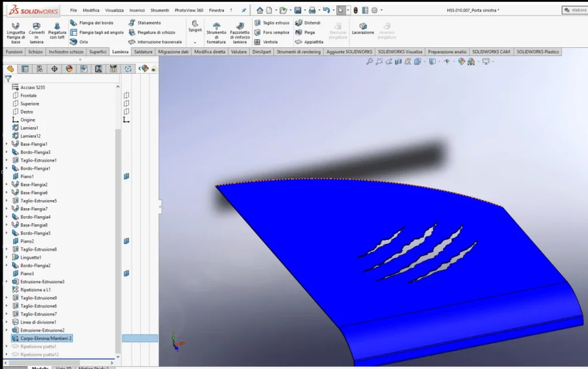Viewport: 588px width, 369px height.
Task: Open the DisplayManager appearance icon
Action: tap(69, 69)
